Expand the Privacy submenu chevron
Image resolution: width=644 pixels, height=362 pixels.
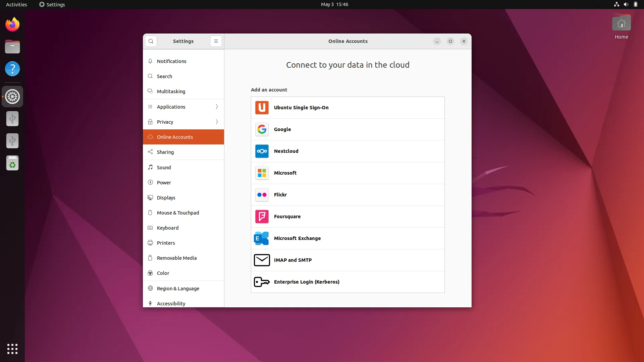(217, 122)
